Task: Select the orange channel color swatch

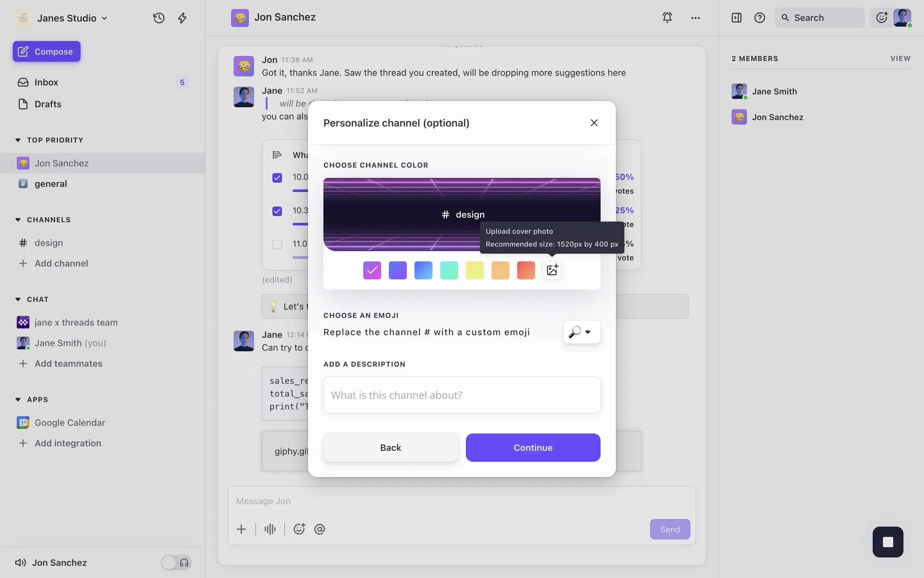Action: coord(500,270)
